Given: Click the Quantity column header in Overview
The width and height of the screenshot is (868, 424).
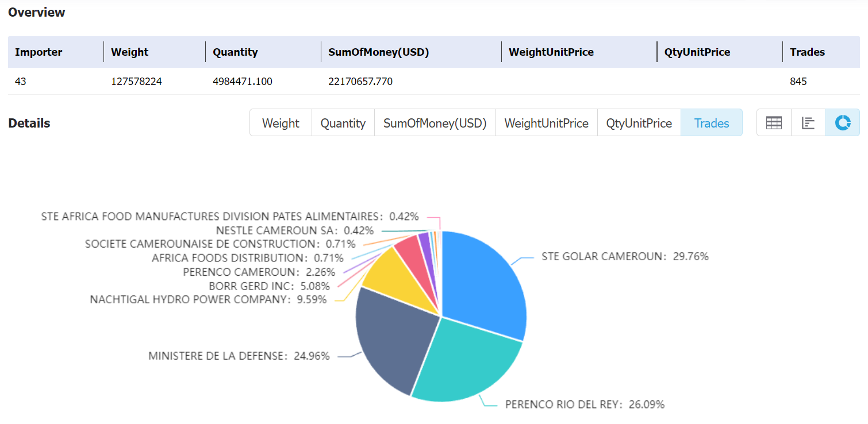Looking at the screenshot, I should [x=235, y=52].
